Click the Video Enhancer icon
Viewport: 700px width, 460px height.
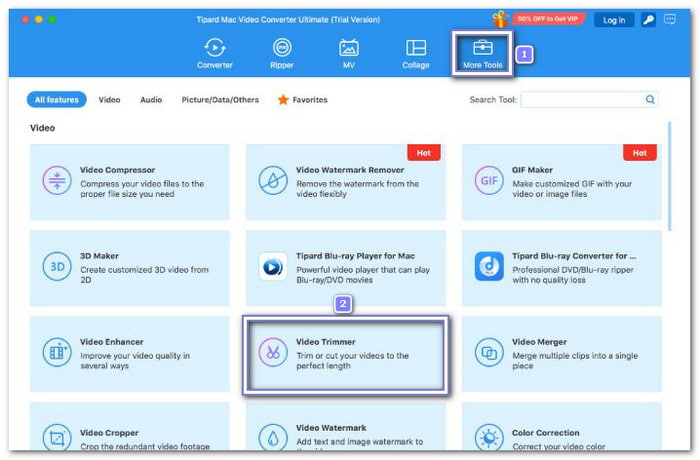click(x=57, y=352)
